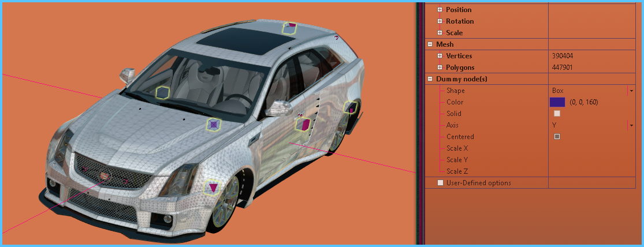Image resolution: width=644 pixels, height=247 pixels.
Task: Open the Shape dropdown arrow
Action: [631, 91]
